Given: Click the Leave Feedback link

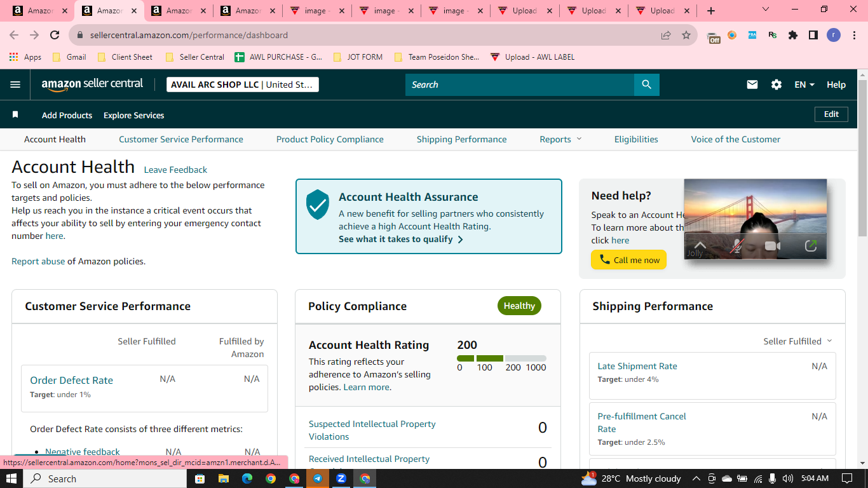Looking at the screenshot, I should [175, 170].
